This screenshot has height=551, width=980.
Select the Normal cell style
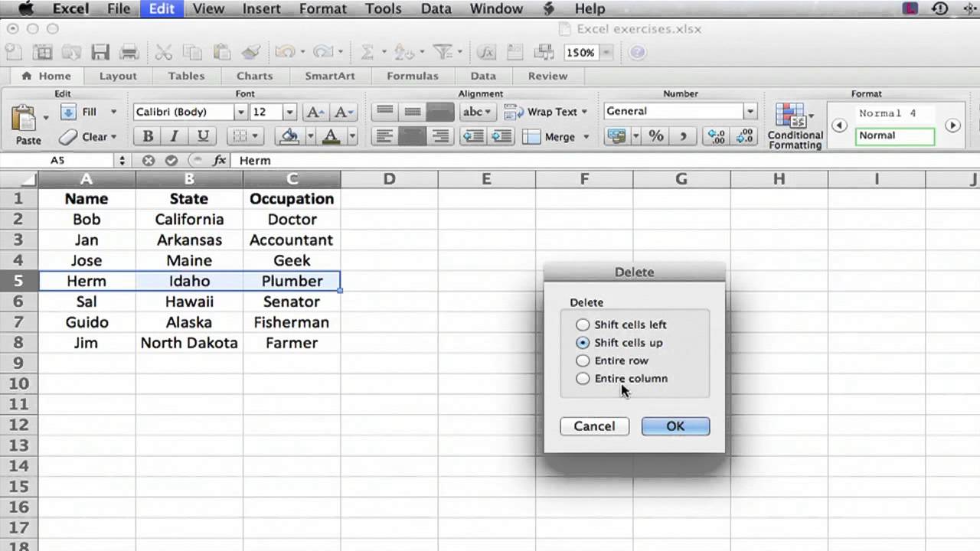(x=895, y=135)
